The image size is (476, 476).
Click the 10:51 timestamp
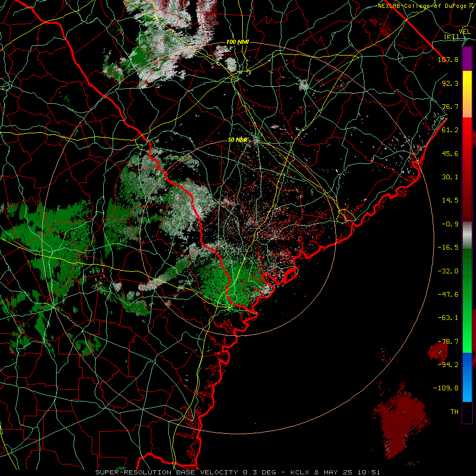(x=369, y=472)
